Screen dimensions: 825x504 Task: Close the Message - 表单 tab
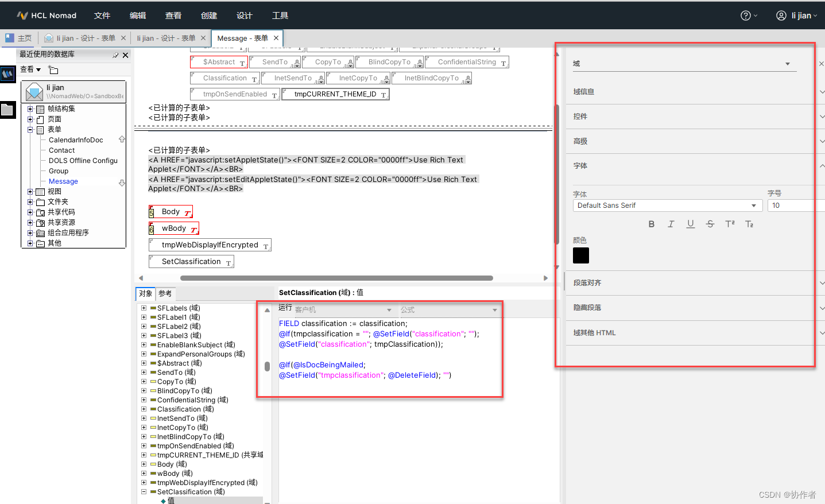tap(276, 38)
